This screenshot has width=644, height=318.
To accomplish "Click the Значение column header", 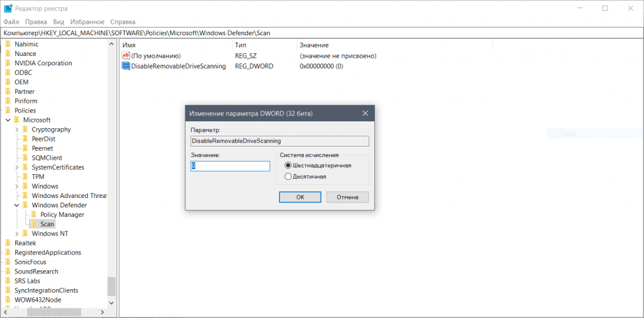I will (395, 45).
